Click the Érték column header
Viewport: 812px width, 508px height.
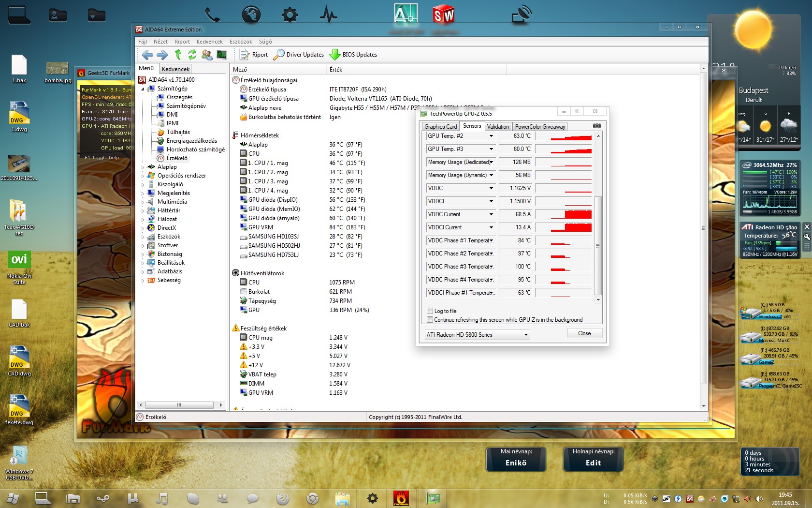click(x=417, y=70)
